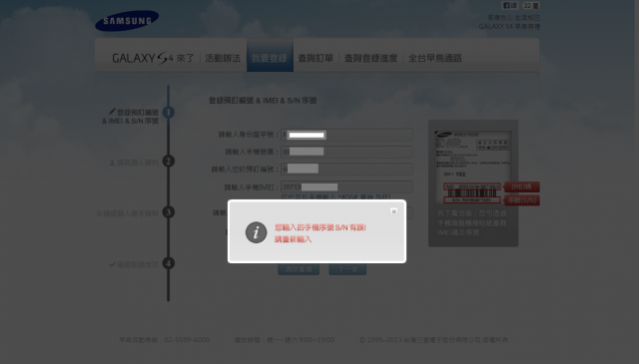Open the 全台早鳥通路 tab

click(435, 58)
